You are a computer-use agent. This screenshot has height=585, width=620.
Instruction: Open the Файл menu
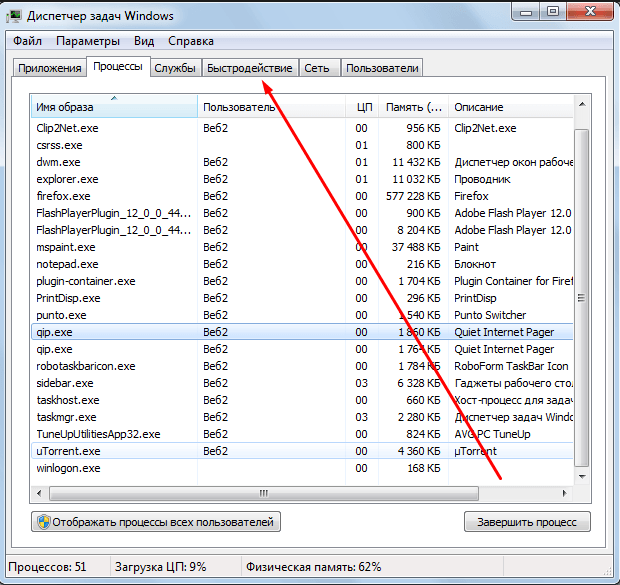(27, 41)
